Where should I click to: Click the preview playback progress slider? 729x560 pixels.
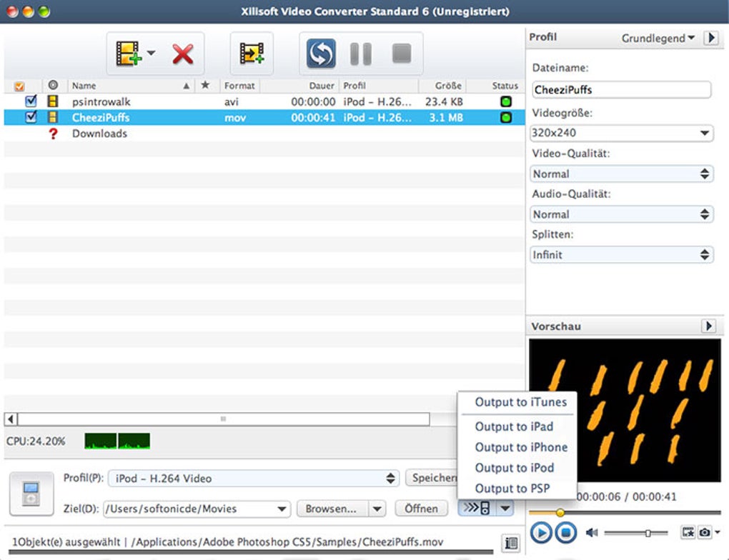pos(625,512)
